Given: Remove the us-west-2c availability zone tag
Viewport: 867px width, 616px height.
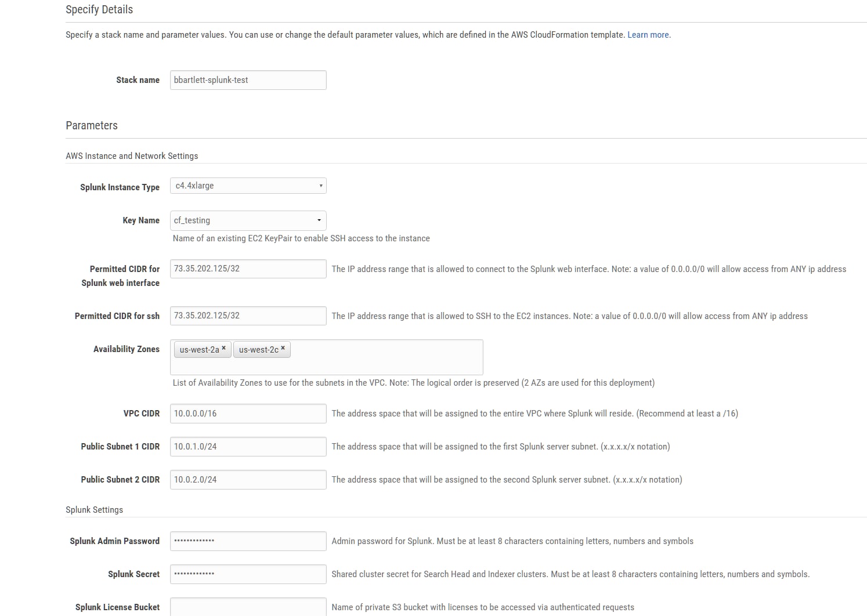Looking at the screenshot, I should [283, 349].
